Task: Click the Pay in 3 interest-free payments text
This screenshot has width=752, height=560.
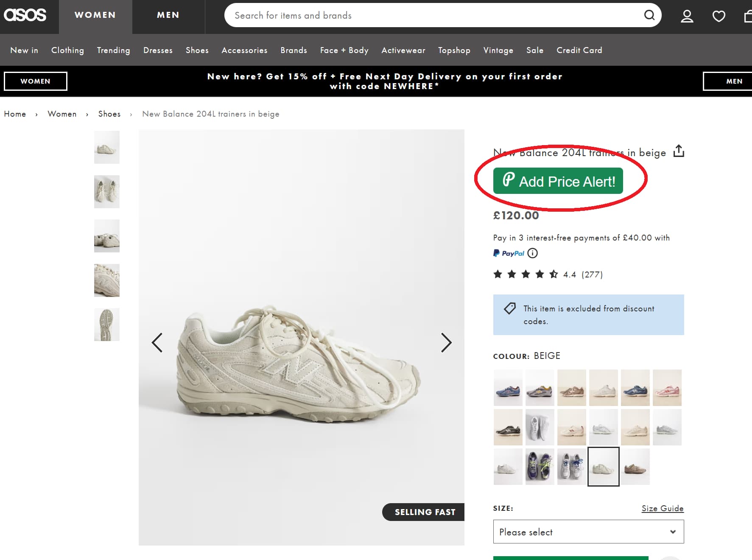Action: [581, 238]
